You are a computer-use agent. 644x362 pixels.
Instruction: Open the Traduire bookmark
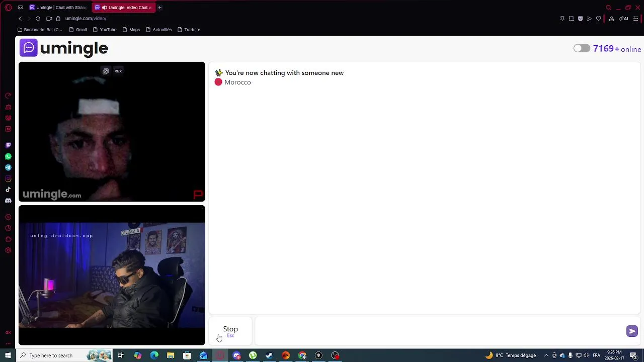click(189, 30)
